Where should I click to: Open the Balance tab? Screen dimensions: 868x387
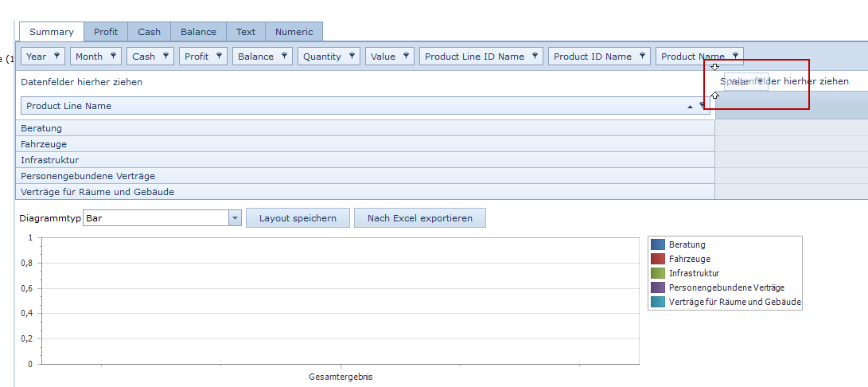click(198, 32)
